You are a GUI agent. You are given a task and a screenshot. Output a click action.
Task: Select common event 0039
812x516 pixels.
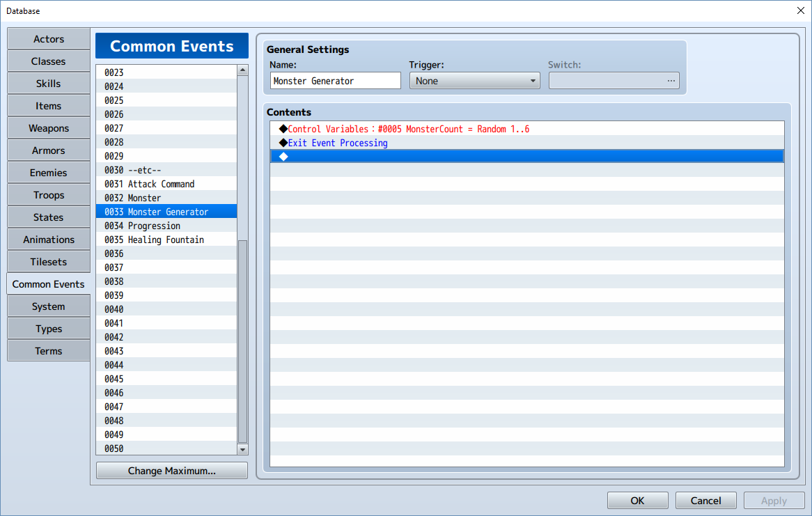coord(166,295)
